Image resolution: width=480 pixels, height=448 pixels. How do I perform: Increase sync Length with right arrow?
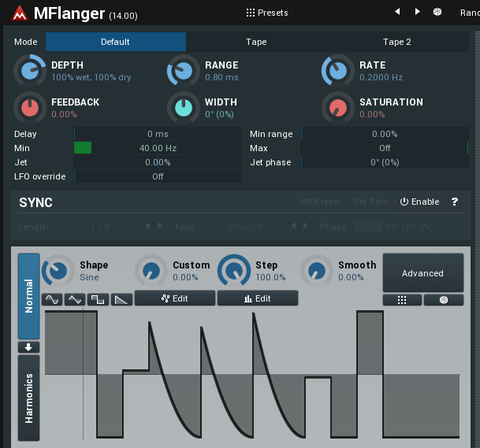pos(160,226)
